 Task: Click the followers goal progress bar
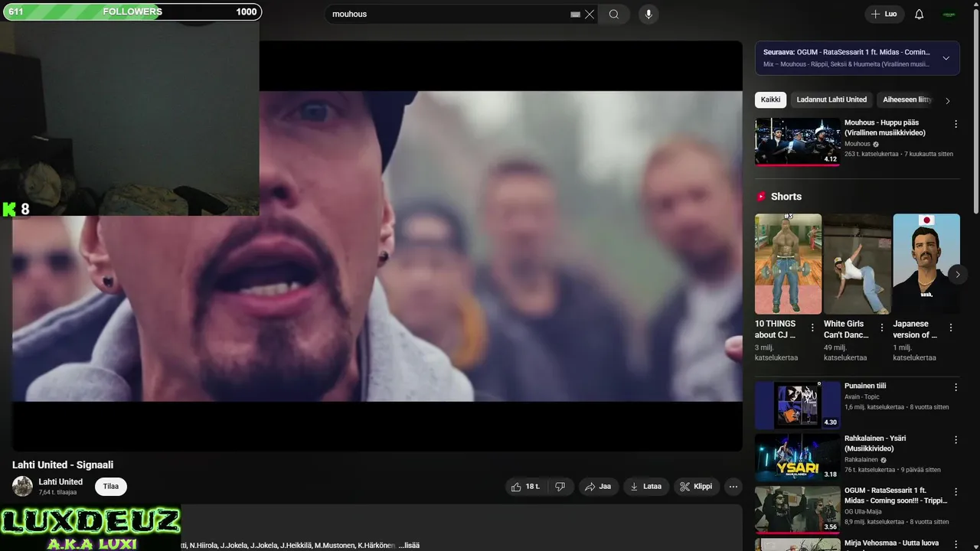click(x=132, y=12)
